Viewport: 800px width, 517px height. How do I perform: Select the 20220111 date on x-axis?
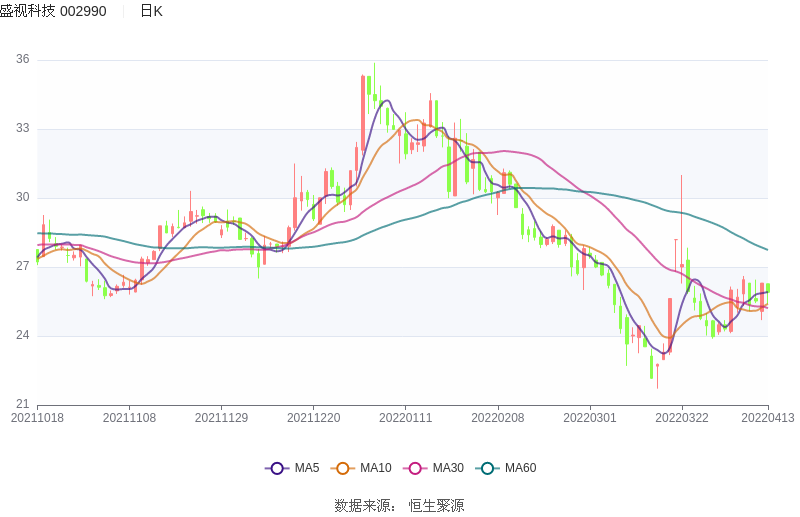(405, 418)
